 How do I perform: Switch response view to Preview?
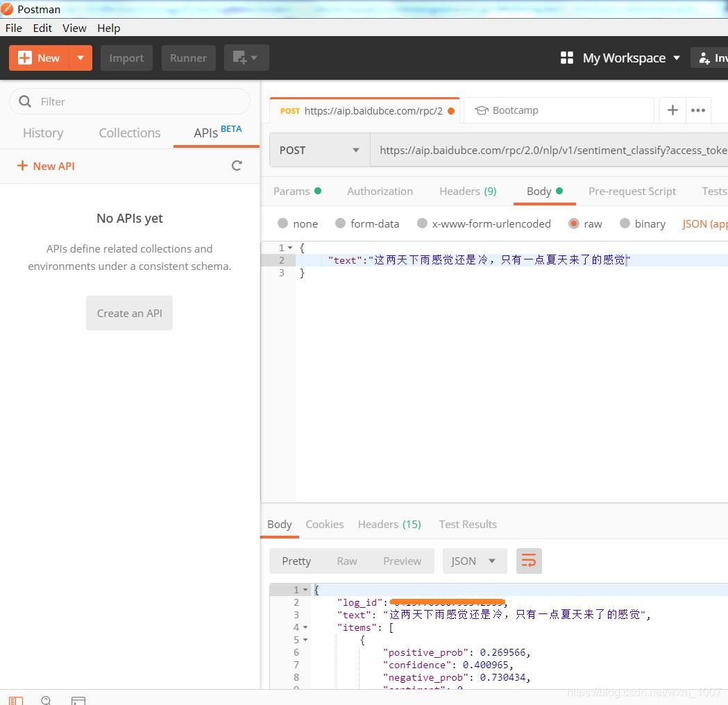(402, 561)
